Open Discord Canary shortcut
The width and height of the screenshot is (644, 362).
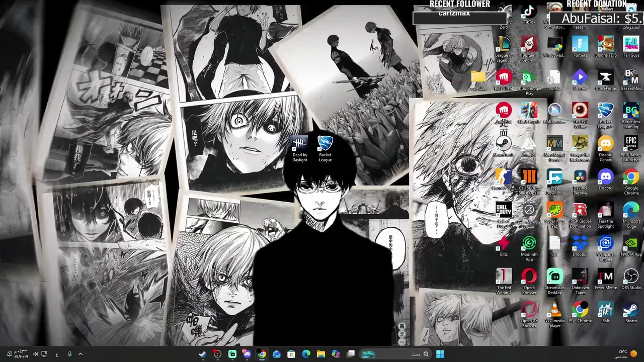pos(606,148)
